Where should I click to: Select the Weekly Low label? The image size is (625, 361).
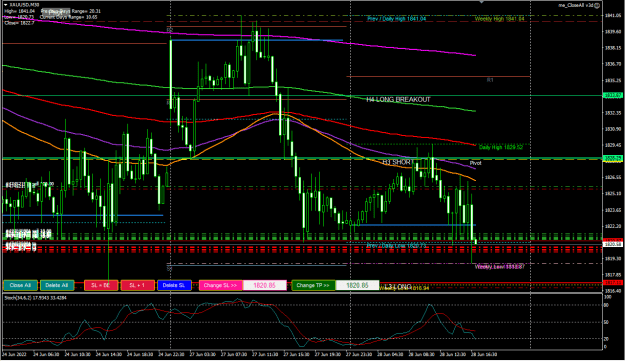pos(499,267)
